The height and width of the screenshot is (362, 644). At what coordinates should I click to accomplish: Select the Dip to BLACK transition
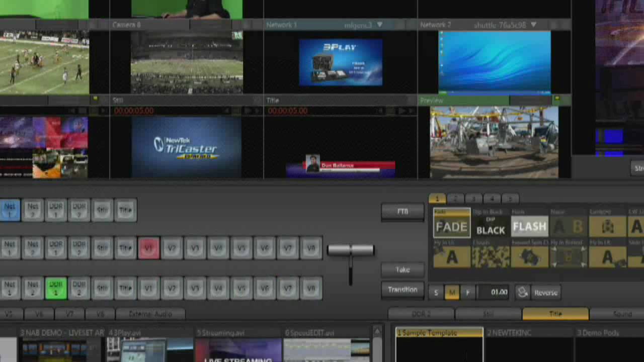(491, 226)
